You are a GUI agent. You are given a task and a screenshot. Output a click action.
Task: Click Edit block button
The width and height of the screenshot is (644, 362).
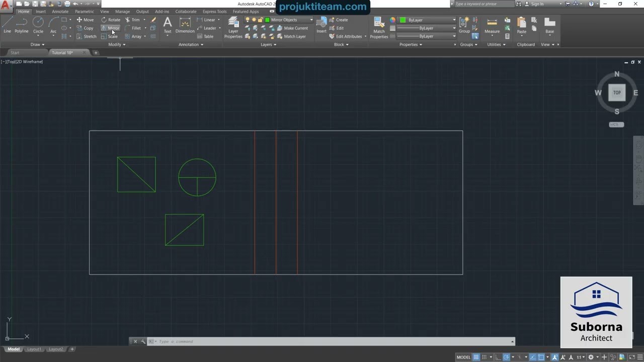[337, 28]
